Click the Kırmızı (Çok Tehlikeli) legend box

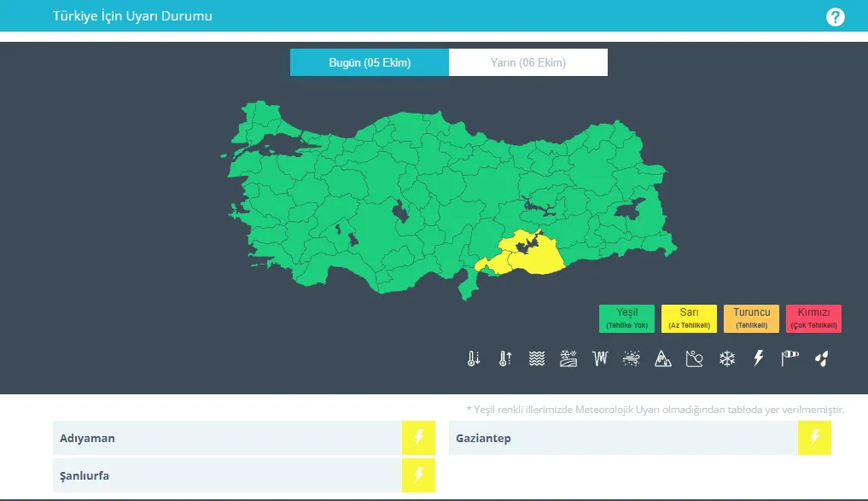pyautogui.click(x=813, y=319)
